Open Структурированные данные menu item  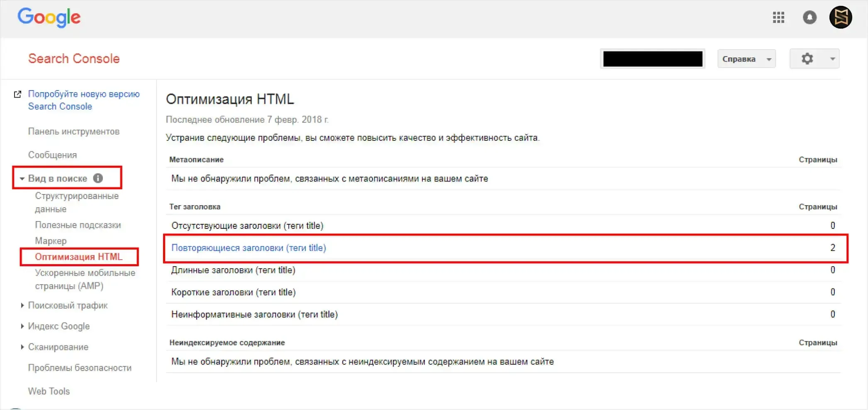tap(76, 202)
